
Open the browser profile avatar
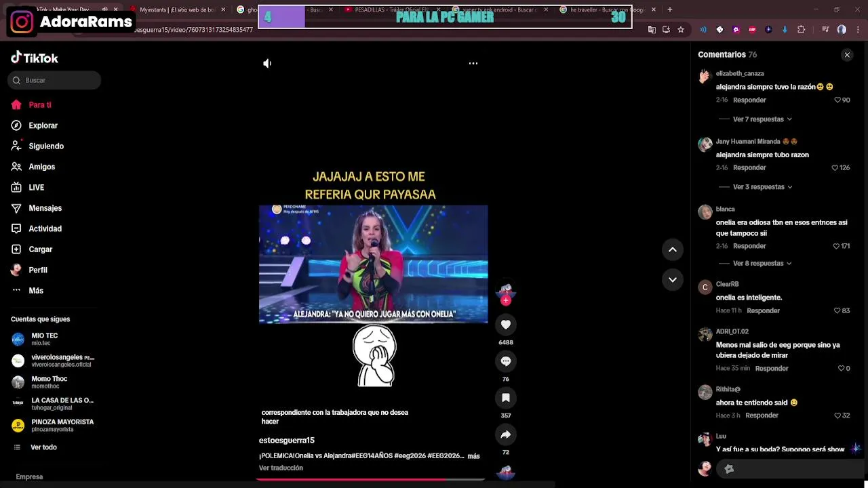point(842,30)
